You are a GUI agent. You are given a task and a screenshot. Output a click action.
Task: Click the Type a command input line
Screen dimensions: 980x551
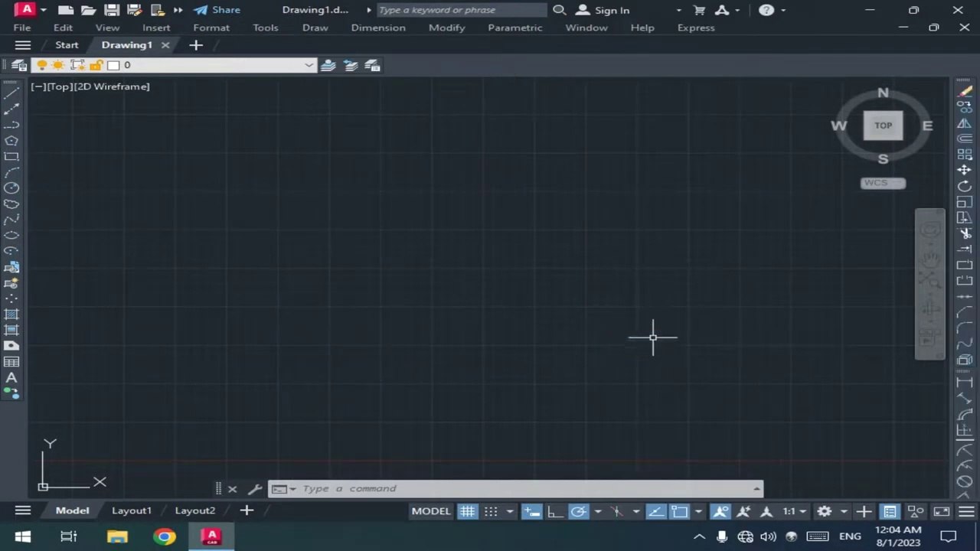pos(525,488)
